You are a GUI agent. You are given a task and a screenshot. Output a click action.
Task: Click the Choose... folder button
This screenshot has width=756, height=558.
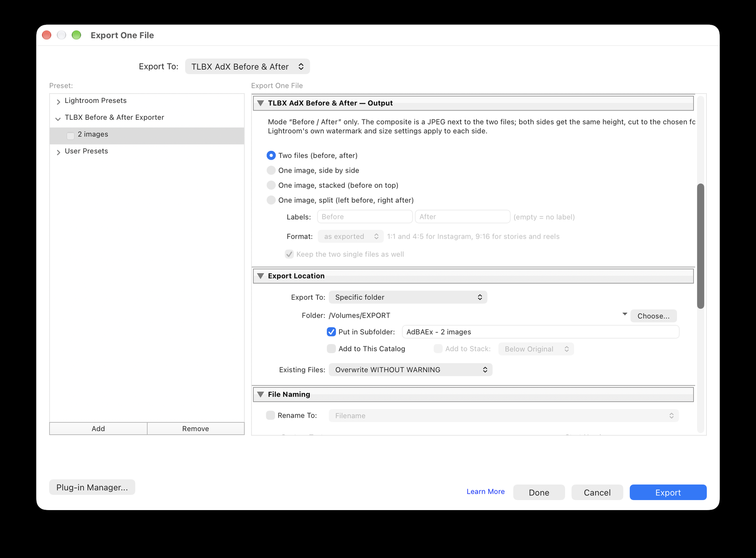[654, 316]
